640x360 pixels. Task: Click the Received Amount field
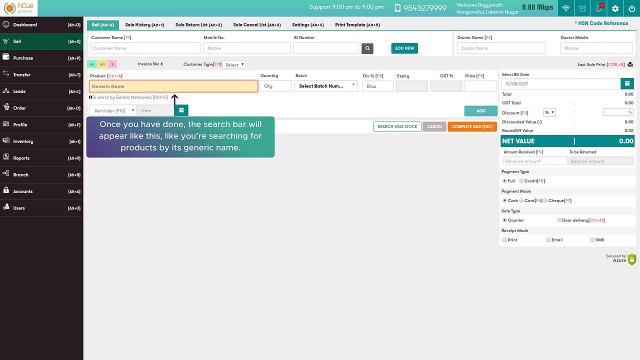click(x=535, y=161)
